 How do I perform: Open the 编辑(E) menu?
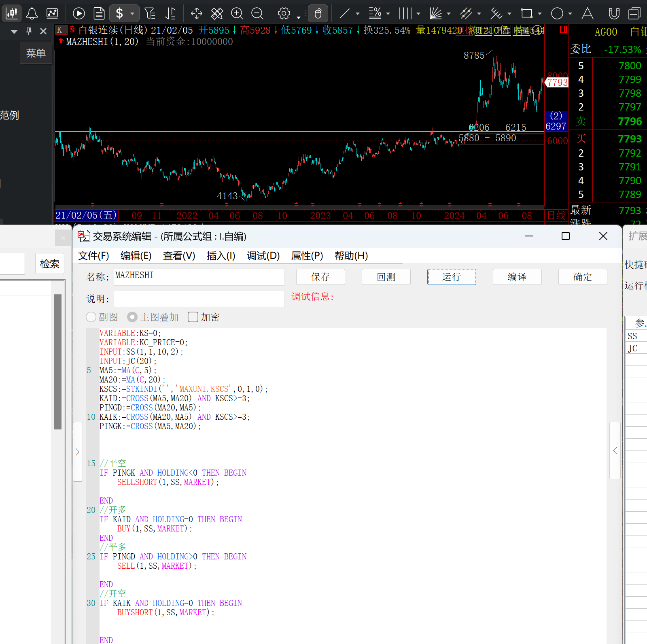tap(136, 256)
